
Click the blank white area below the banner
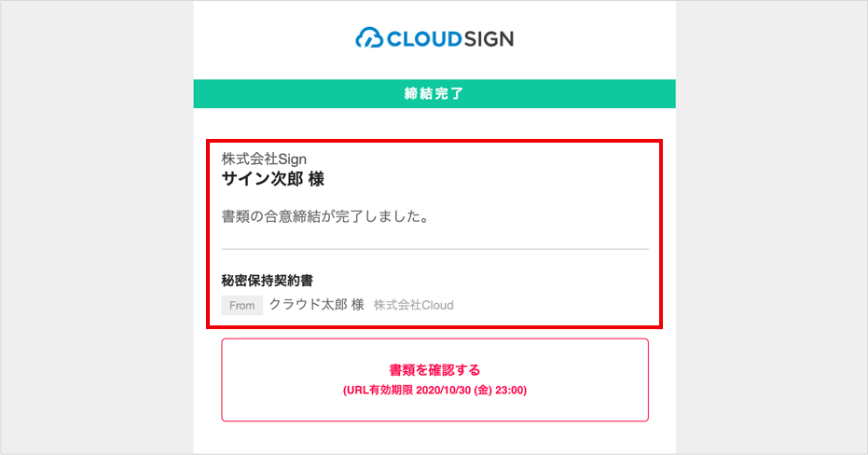434,123
